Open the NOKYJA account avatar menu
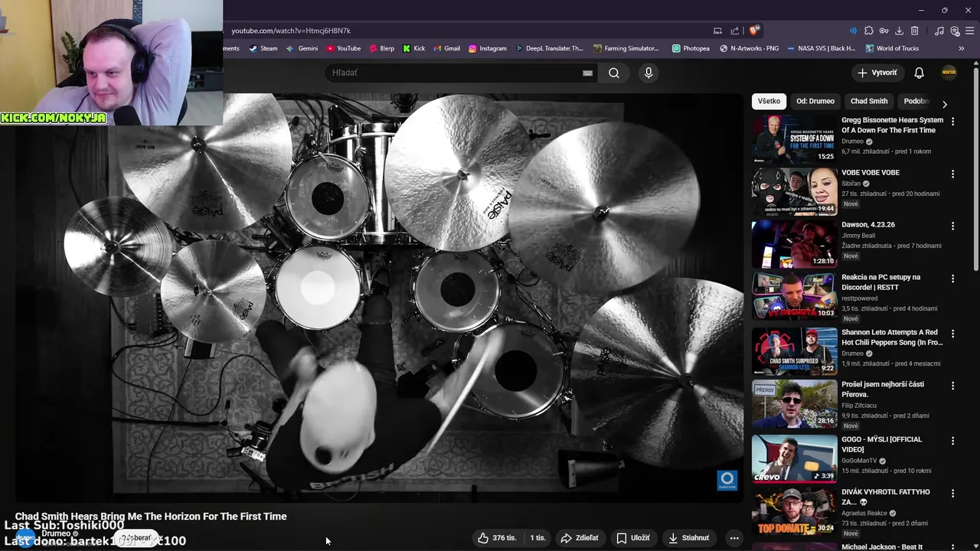 tap(949, 73)
